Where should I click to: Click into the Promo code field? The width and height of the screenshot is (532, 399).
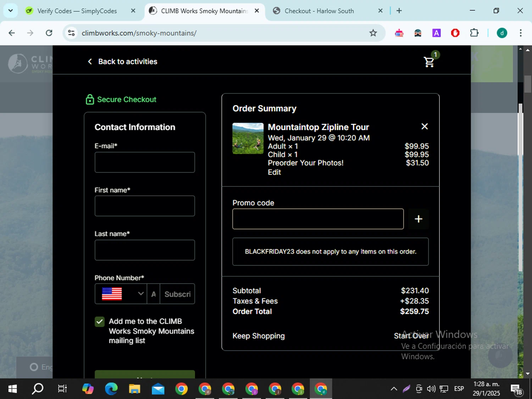(x=318, y=219)
